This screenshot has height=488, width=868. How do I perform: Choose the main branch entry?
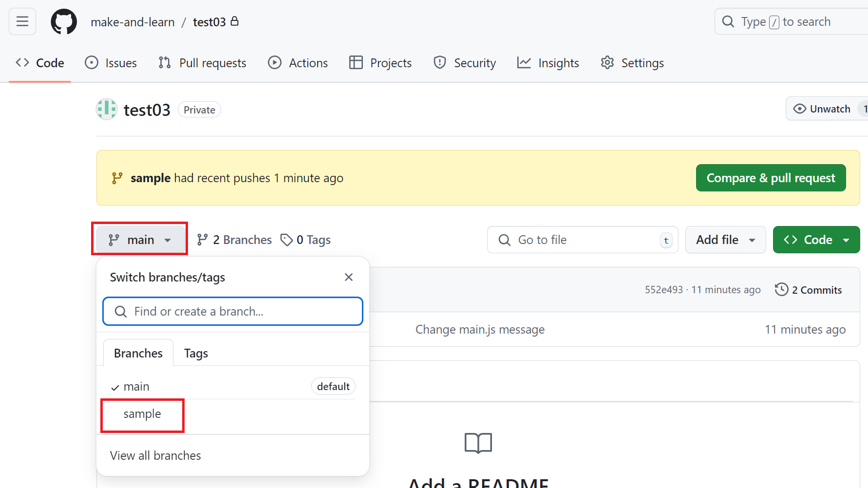tap(233, 386)
